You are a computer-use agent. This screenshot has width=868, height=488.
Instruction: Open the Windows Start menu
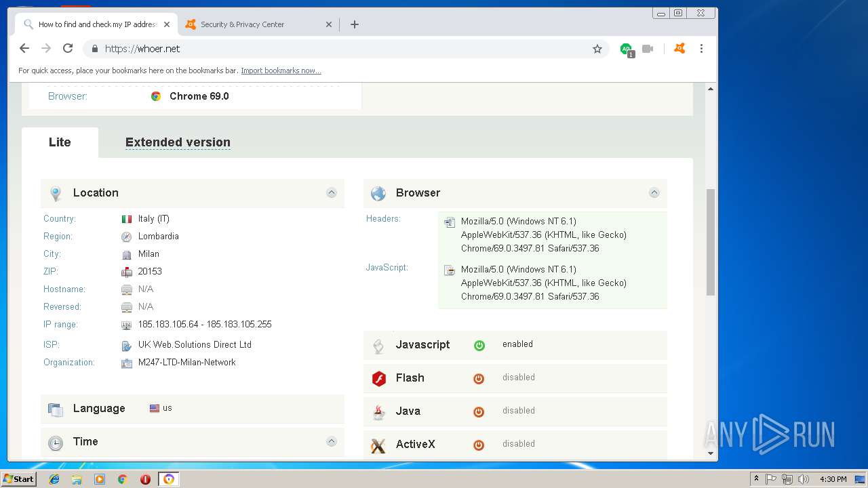click(x=19, y=479)
